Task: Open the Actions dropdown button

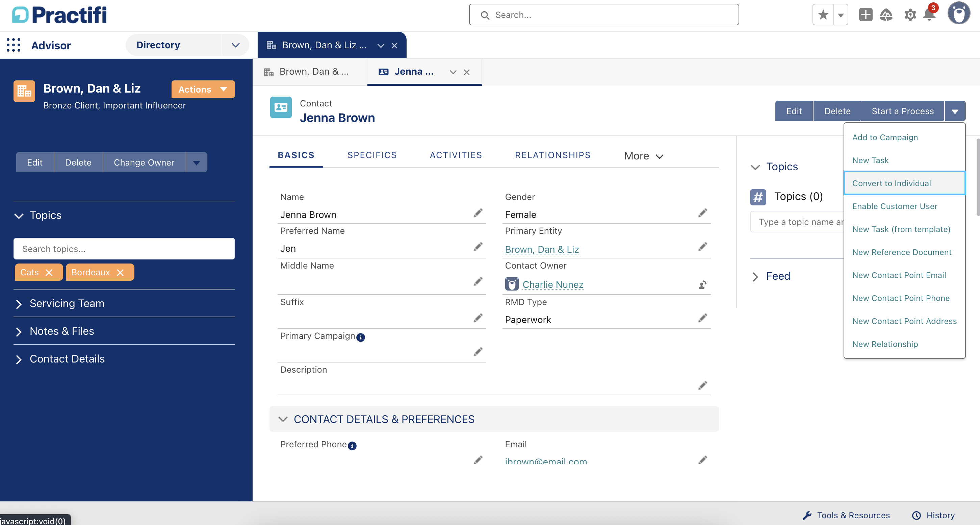Action: [203, 89]
